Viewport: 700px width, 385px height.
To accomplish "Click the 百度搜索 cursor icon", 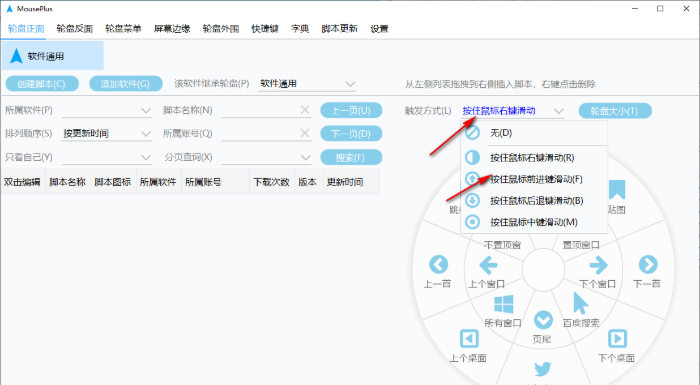I will [x=580, y=303].
